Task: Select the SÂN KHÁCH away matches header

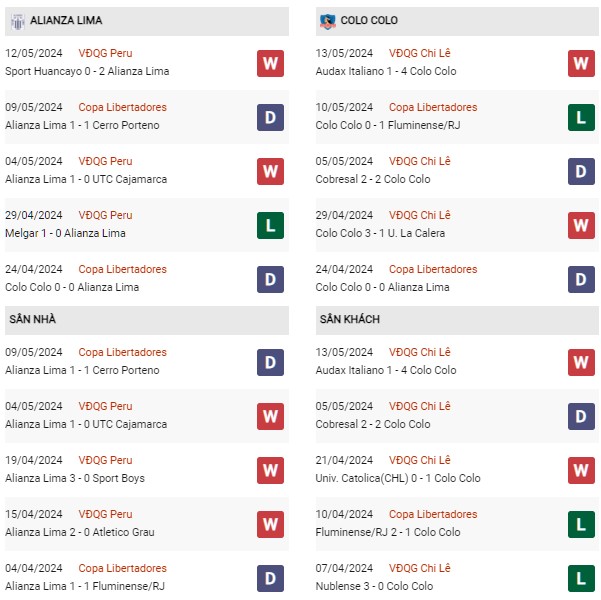Action: [457, 320]
